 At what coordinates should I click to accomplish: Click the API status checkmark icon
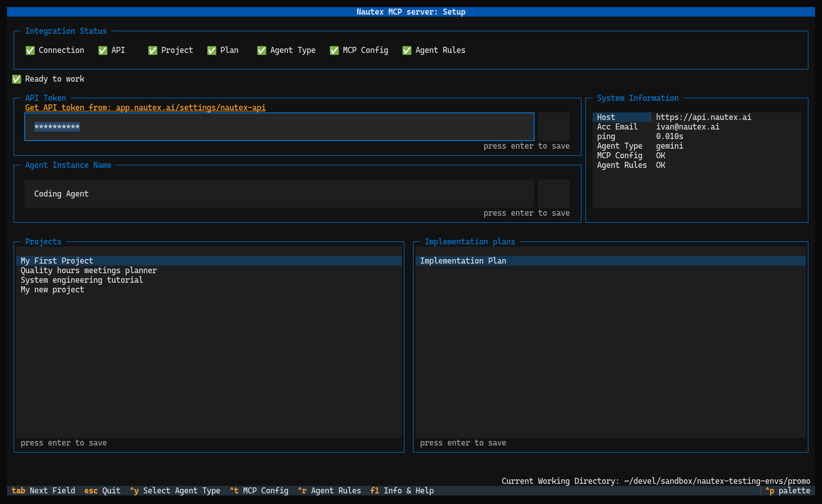102,50
